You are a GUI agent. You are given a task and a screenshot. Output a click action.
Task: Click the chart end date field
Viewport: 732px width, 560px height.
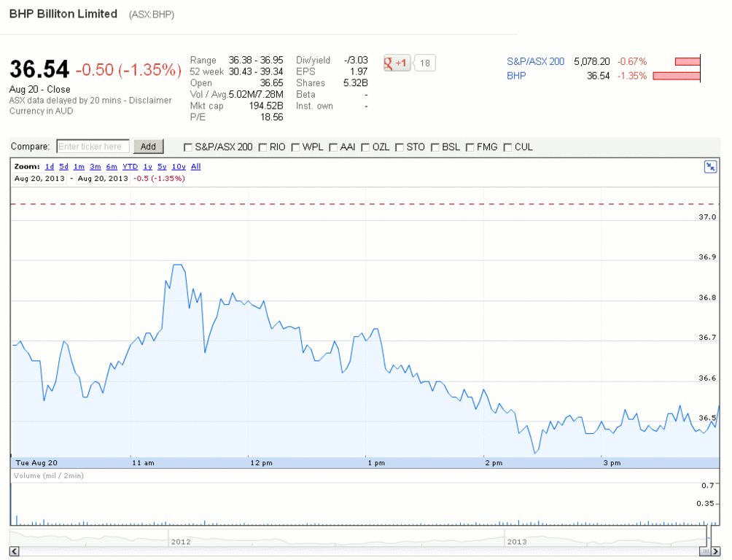pyautogui.click(x=103, y=179)
